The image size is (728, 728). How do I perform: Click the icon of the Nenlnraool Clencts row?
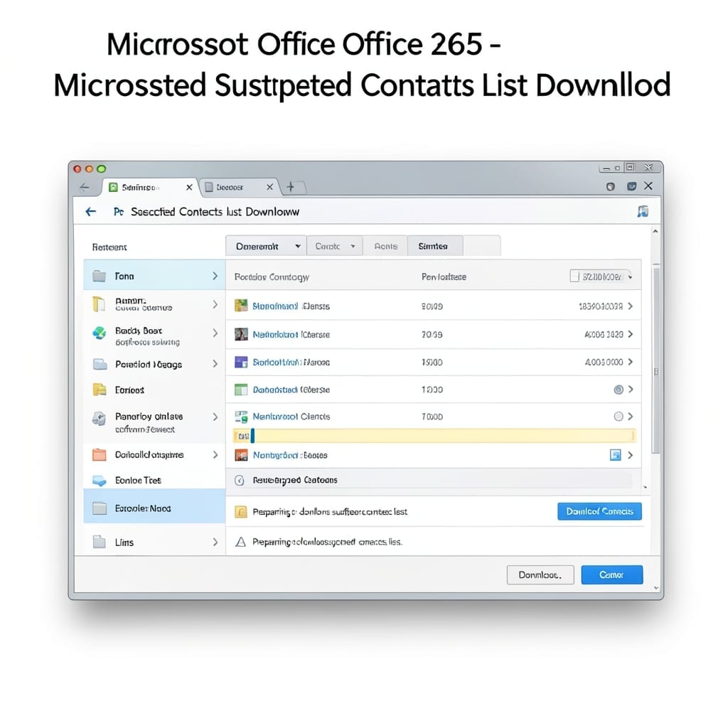(x=241, y=417)
